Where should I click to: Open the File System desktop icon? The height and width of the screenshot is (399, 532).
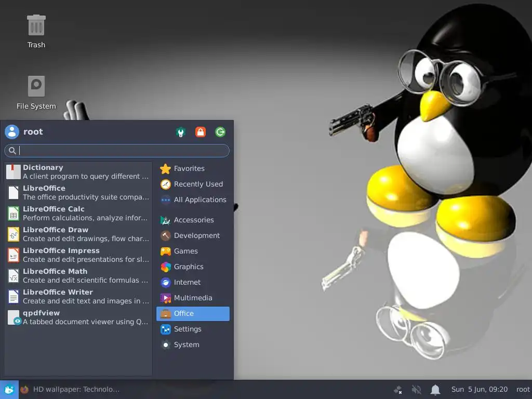[36, 92]
